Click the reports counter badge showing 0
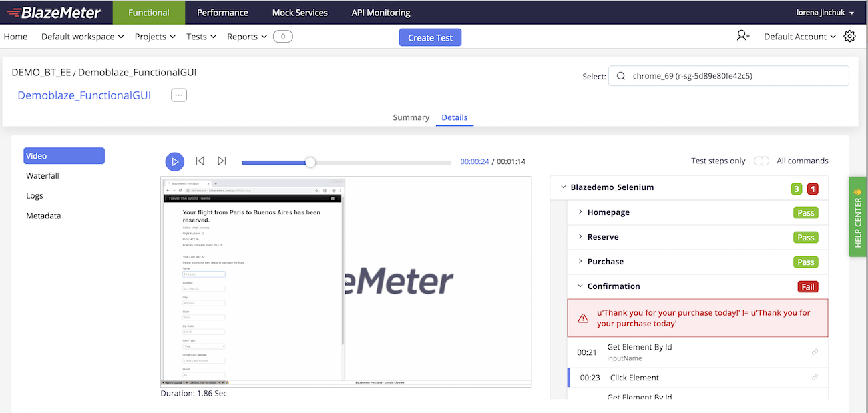The height and width of the screenshot is (413, 868). (x=283, y=37)
